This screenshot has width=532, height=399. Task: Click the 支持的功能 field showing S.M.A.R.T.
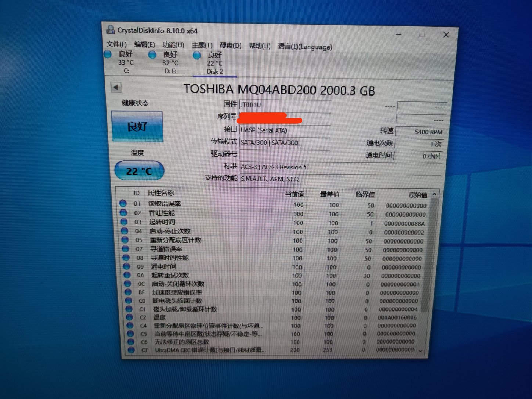340,179
